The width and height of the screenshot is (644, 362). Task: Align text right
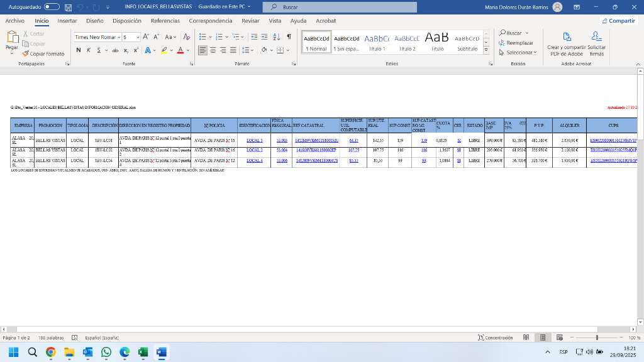223,50
